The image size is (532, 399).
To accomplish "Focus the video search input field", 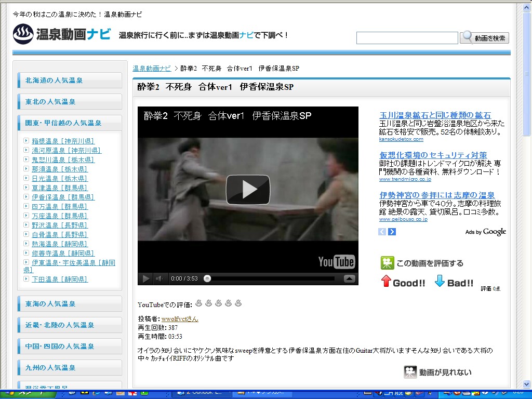I will click(407, 37).
